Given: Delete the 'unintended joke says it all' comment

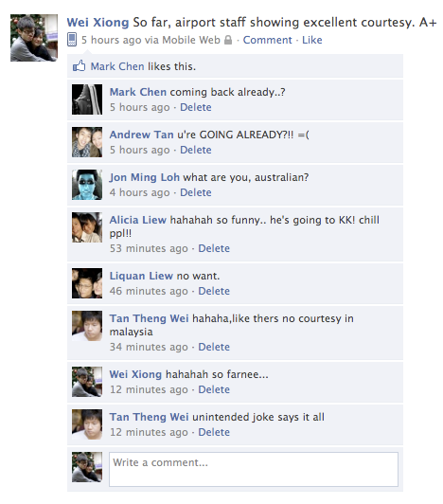Looking at the screenshot, I should pos(214,432).
